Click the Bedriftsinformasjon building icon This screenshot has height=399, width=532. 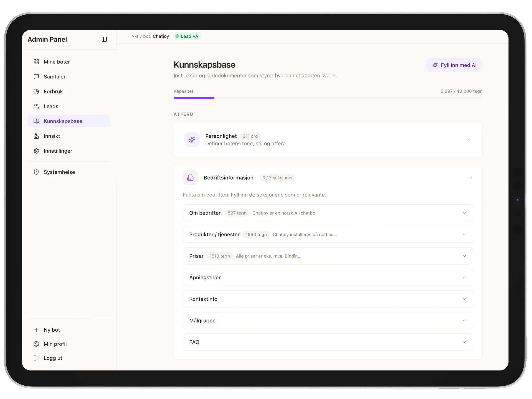point(190,178)
